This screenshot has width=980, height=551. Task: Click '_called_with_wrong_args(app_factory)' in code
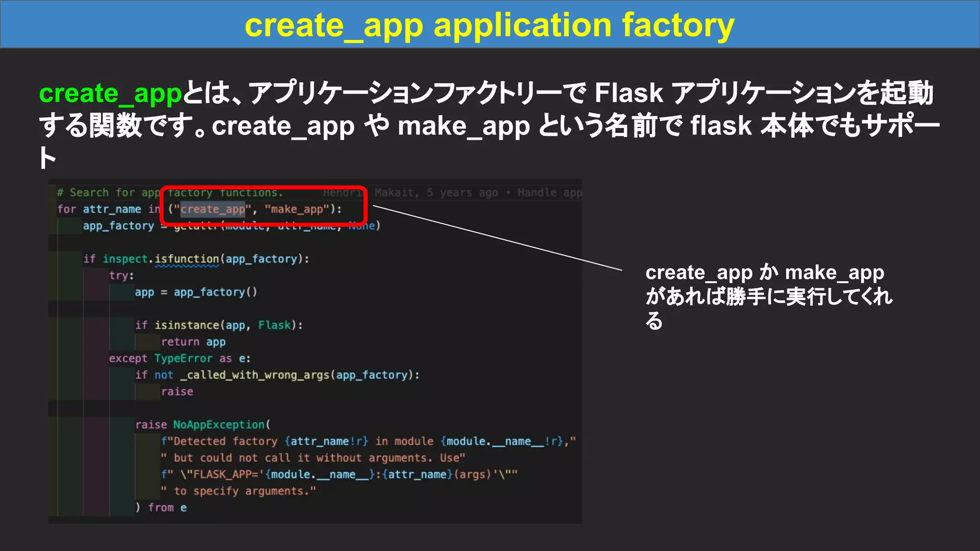(x=297, y=375)
